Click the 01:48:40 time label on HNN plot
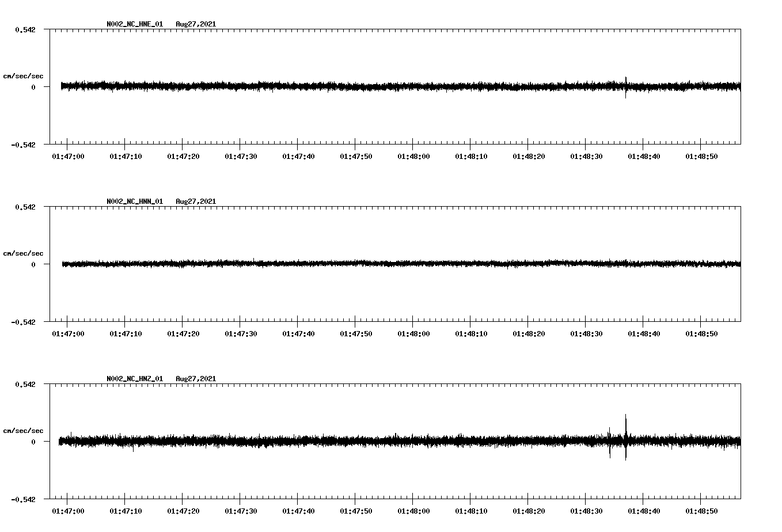 coord(644,333)
